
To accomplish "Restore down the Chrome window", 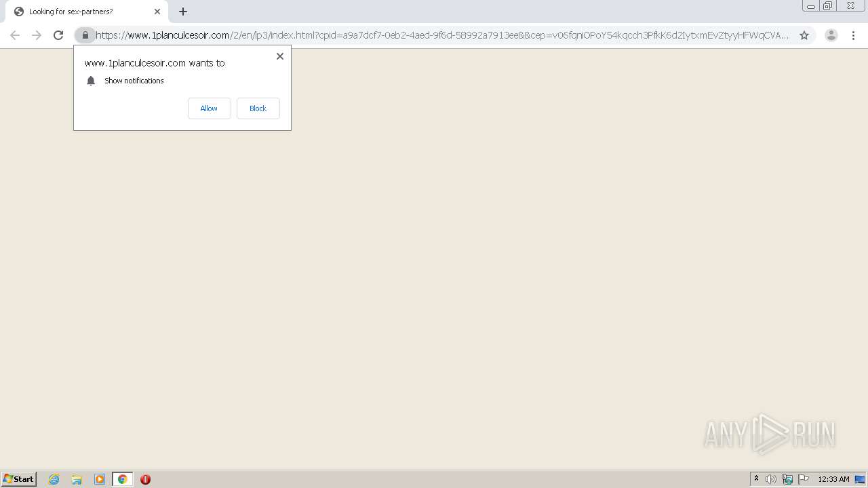I will point(828,6).
